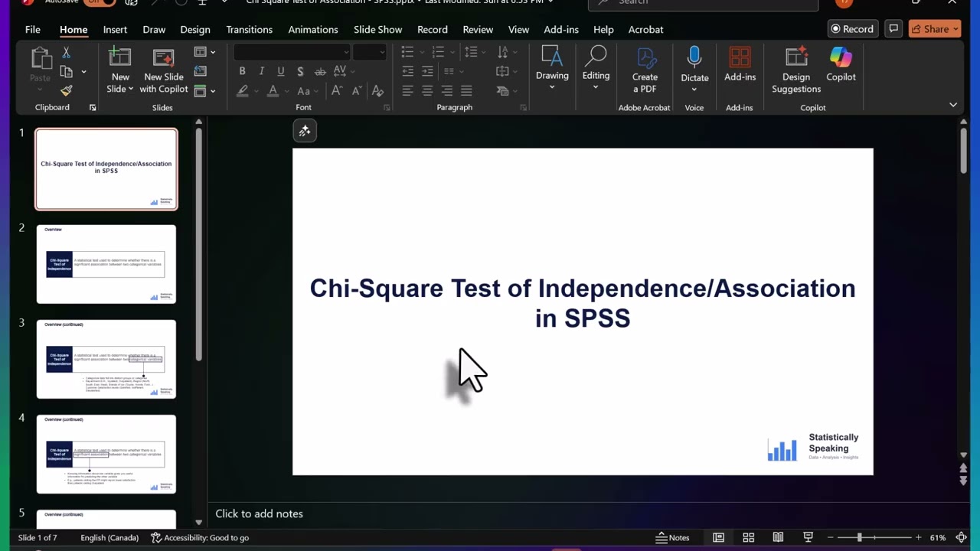Toggle Italic formatting
Screen dimensions: 980x551
click(x=262, y=71)
